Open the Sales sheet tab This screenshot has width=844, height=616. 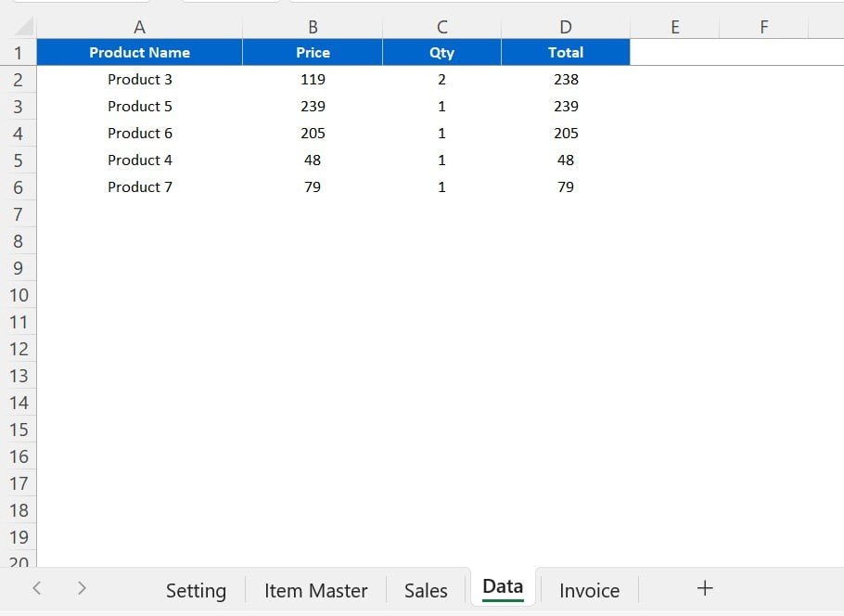pyautogui.click(x=426, y=591)
